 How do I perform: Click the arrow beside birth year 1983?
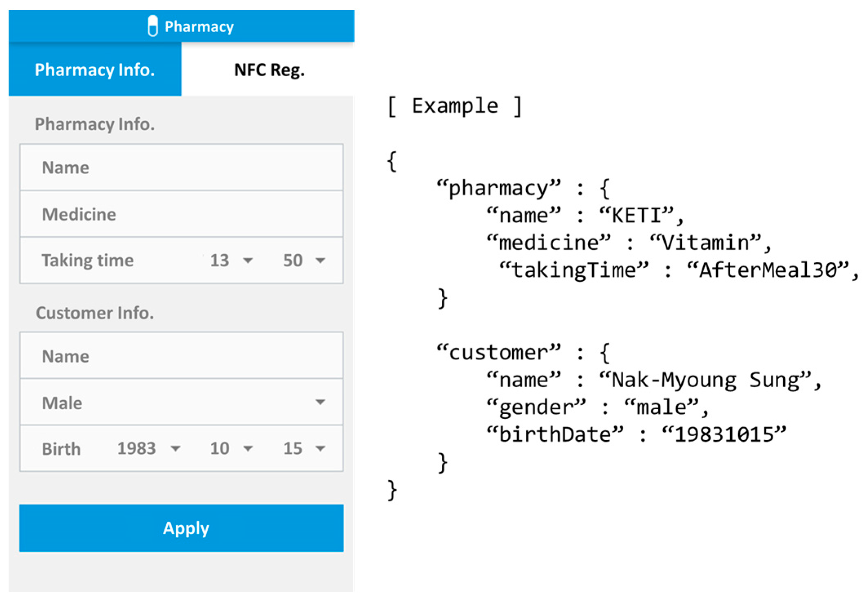[176, 449]
